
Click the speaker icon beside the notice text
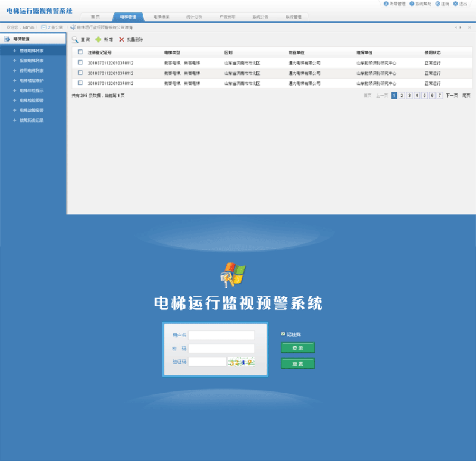pyautogui.click(x=73, y=27)
